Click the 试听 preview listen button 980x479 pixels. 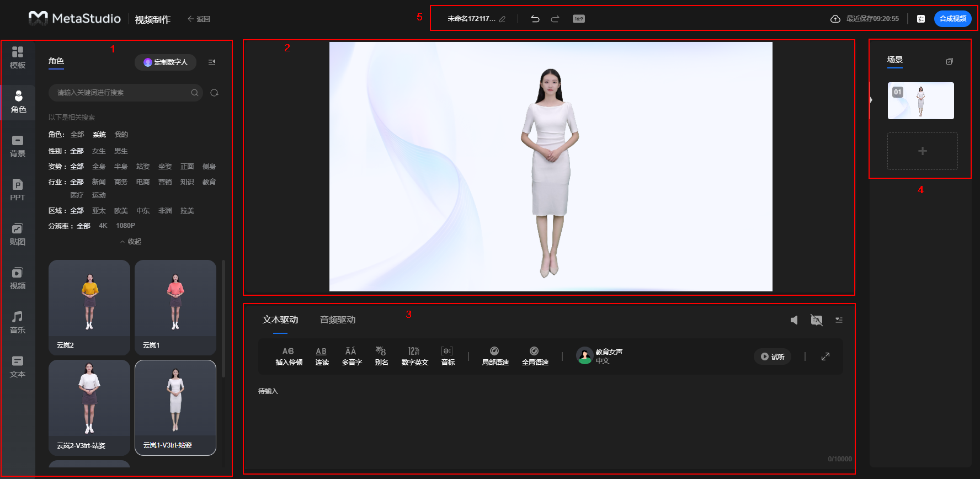773,356
